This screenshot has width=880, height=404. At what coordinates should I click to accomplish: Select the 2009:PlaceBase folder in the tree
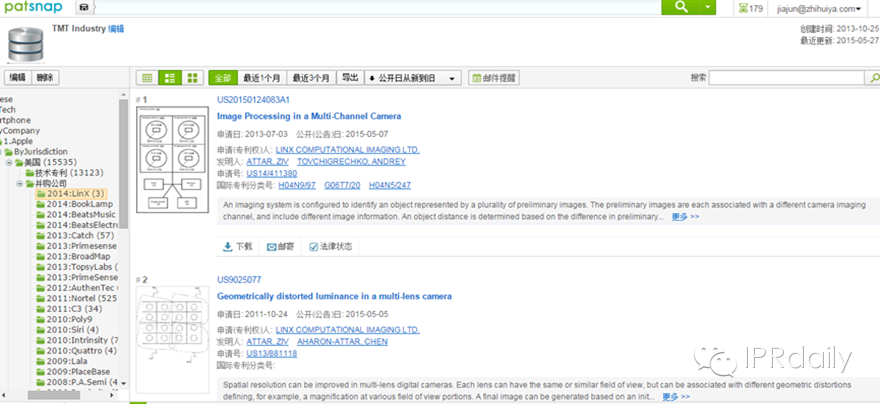pyautogui.click(x=78, y=371)
